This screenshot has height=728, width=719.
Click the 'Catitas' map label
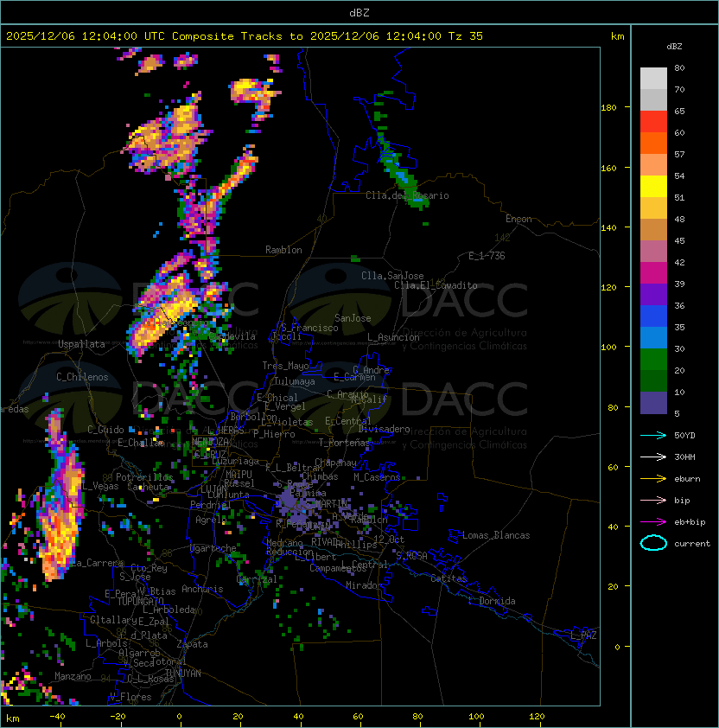click(449, 578)
